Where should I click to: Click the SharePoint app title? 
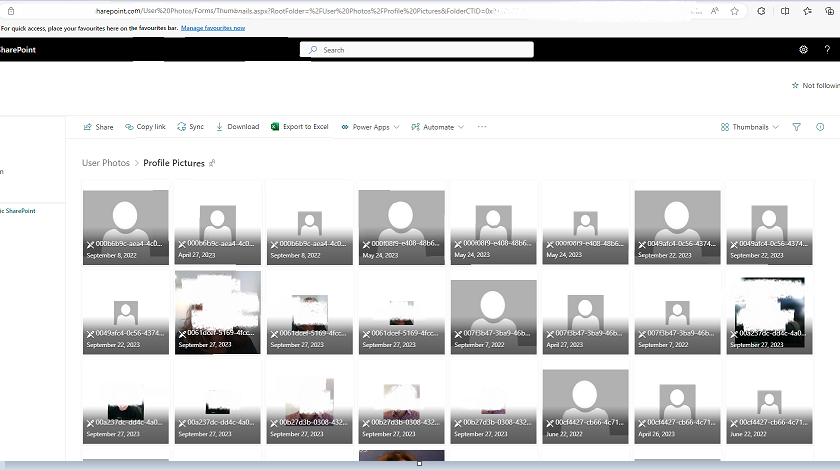[x=18, y=50]
